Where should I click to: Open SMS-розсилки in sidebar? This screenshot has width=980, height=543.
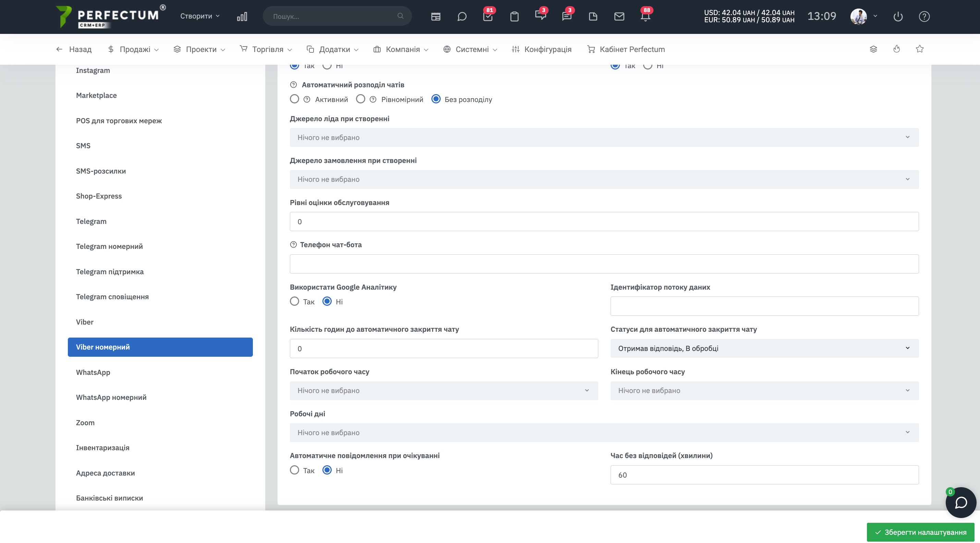tap(101, 172)
